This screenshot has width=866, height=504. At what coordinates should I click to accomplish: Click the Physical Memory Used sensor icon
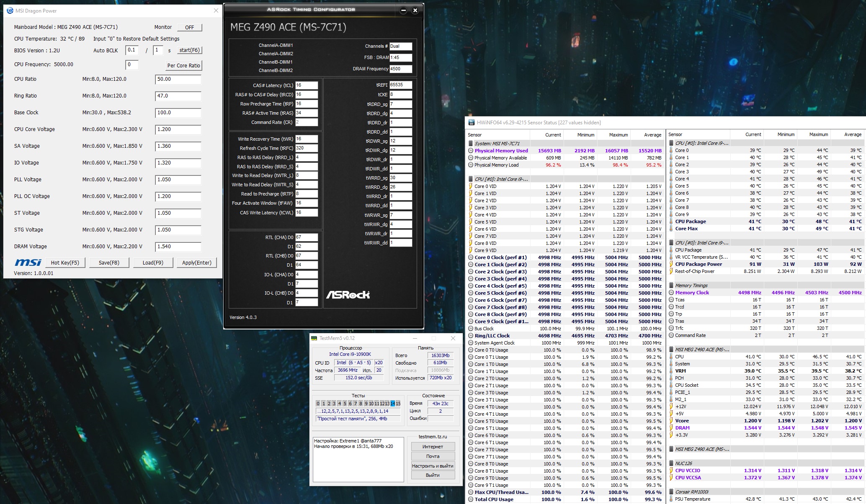pyautogui.click(x=471, y=151)
